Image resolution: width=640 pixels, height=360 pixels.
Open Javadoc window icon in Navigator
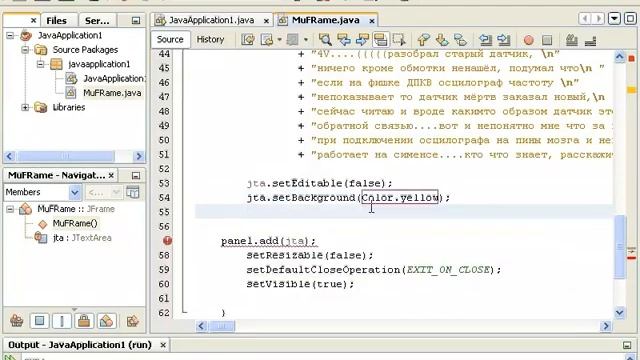pos(133,192)
